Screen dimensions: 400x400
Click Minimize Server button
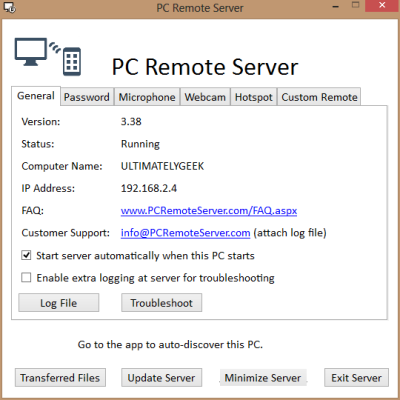click(263, 378)
